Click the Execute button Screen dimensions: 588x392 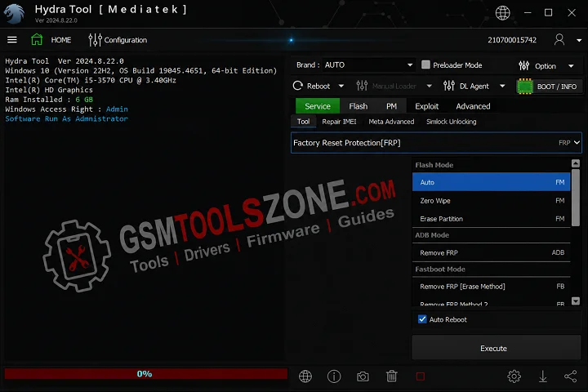(x=497, y=348)
